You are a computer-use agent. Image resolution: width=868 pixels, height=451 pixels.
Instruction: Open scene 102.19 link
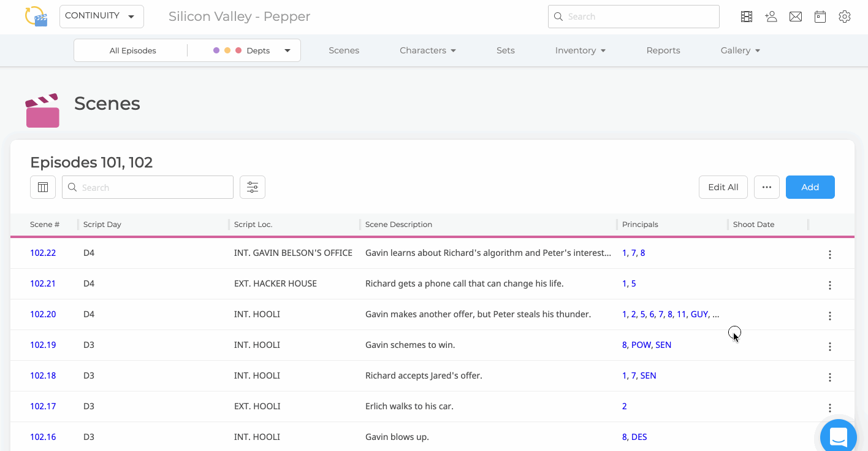coord(43,345)
